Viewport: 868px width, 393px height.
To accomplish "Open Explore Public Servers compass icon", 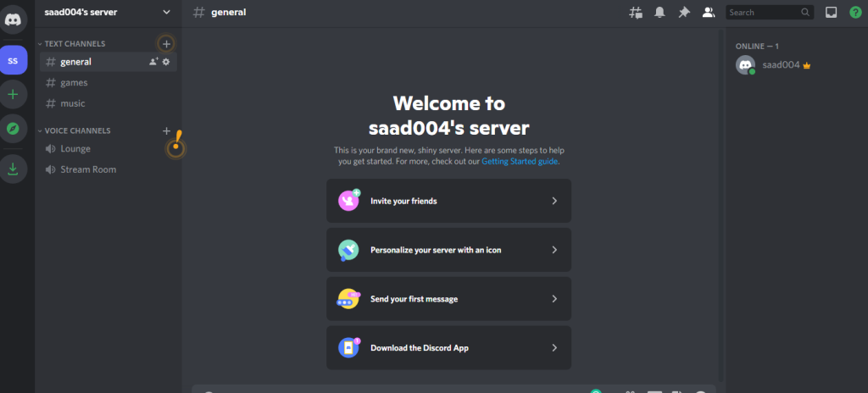I will [14, 129].
